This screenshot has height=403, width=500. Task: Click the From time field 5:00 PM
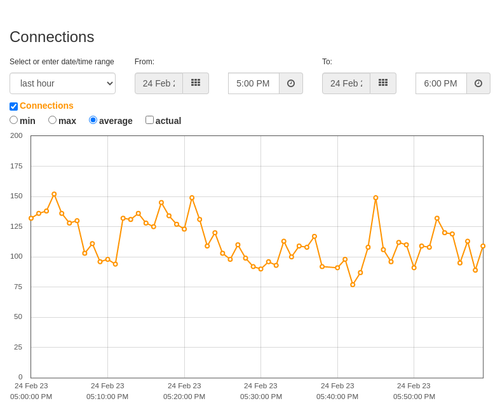point(254,83)
